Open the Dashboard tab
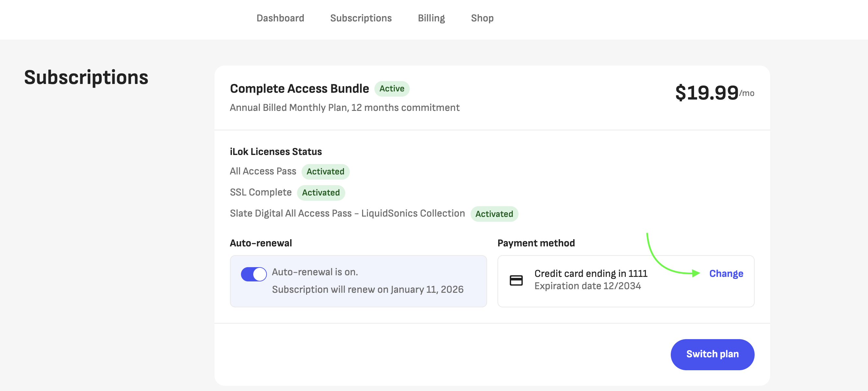 coord(280,18)
